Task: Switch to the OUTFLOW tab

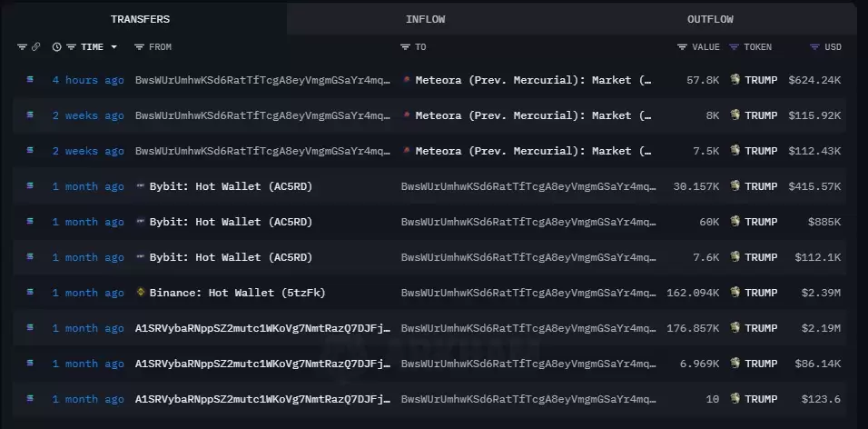Action: pyautogui.click(x=710, y=19)
